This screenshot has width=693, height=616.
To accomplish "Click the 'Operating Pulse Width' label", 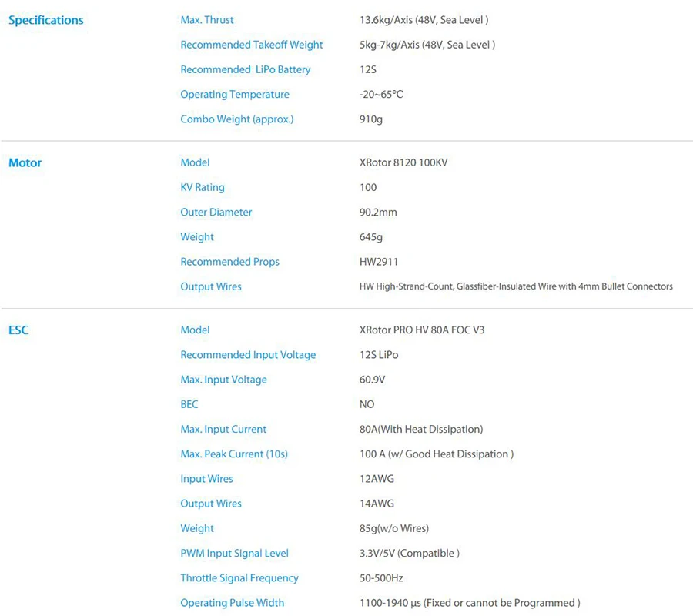I will (x=232, y=603).
